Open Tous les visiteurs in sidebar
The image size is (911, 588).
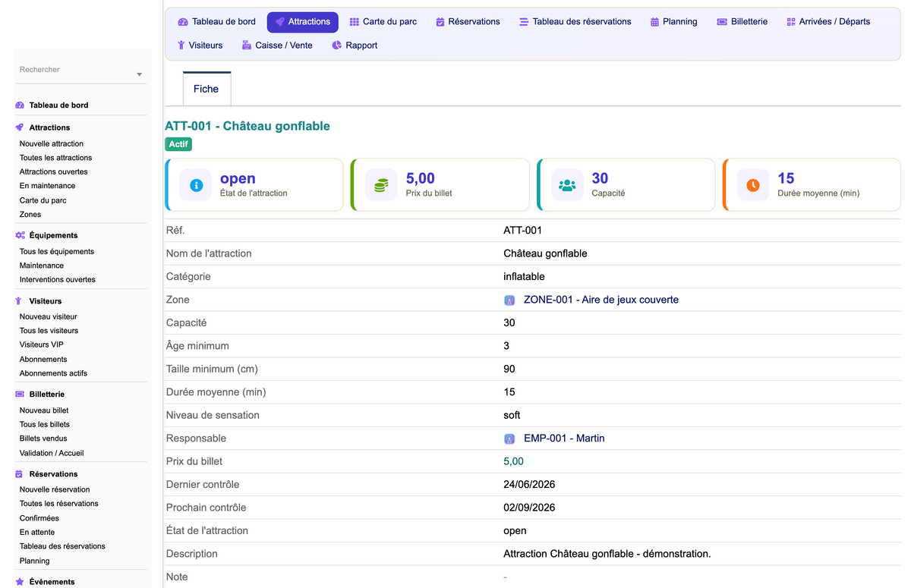[x=49, y=331]
